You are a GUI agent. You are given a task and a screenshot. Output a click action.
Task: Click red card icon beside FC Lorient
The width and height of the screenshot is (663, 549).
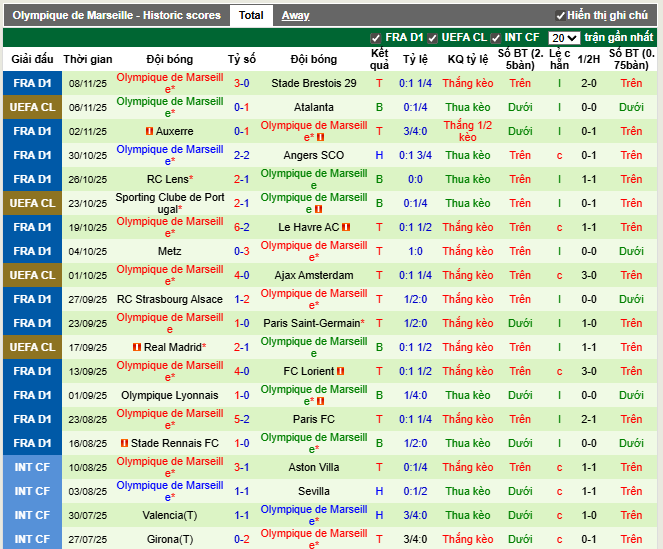[340, 371]
